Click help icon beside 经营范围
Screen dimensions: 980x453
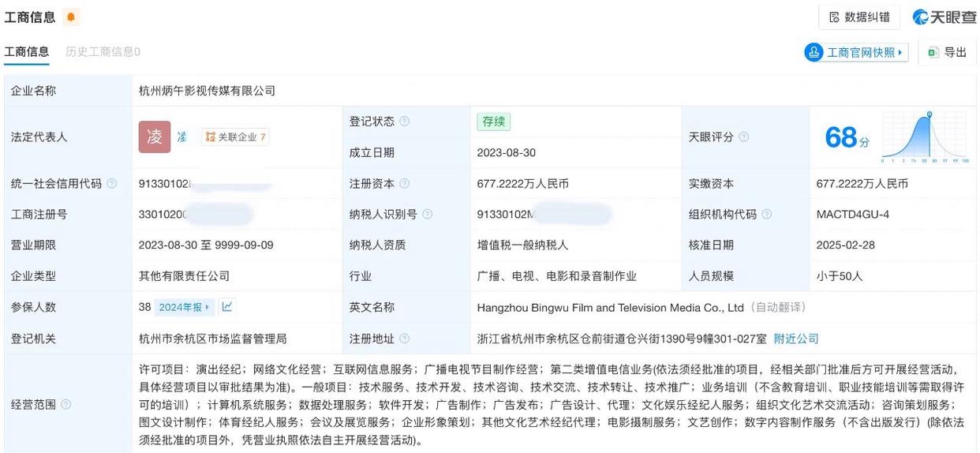(66, 405)
